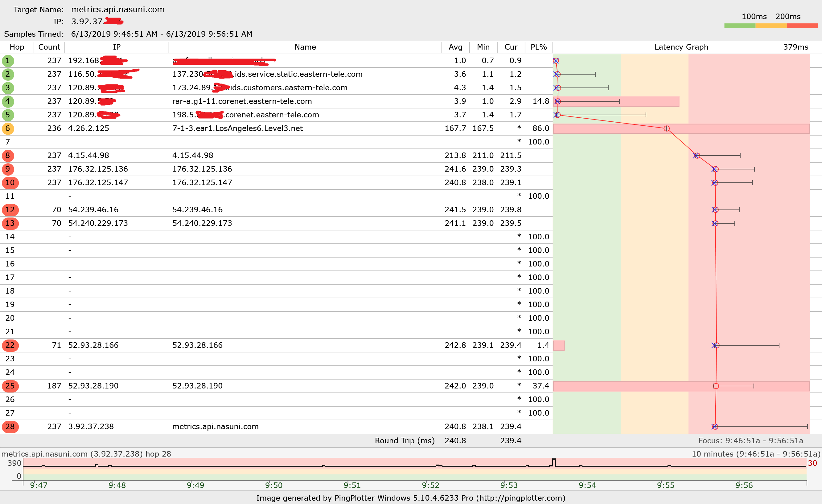The width and height of the screenshot is (822, 504).
Task: Click the red 200ms legend color segment
Action: click(802, 26)
